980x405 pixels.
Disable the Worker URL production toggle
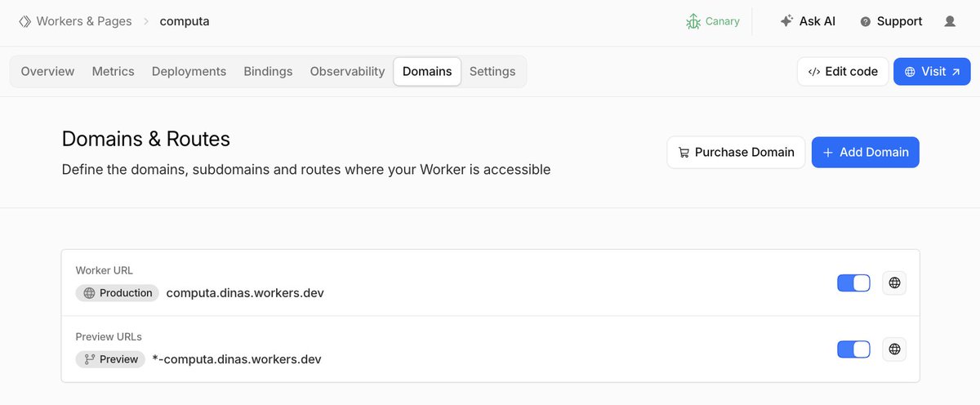point(853,283)
